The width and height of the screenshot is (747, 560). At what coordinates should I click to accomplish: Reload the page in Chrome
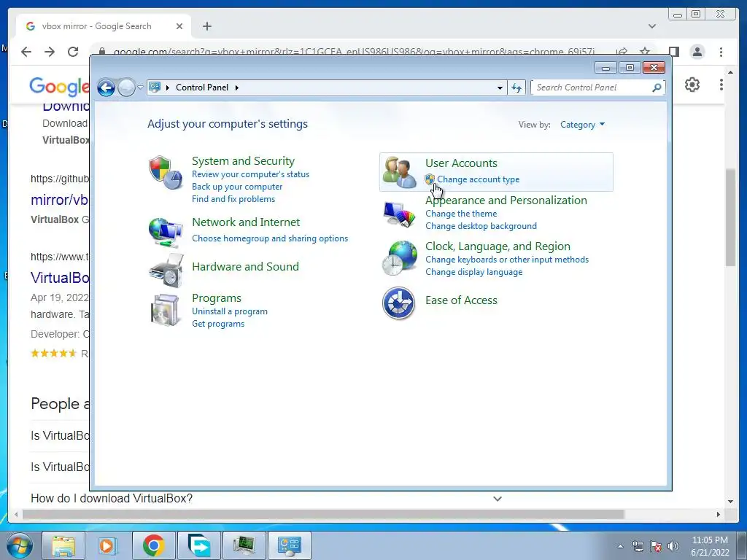(73, 52)
